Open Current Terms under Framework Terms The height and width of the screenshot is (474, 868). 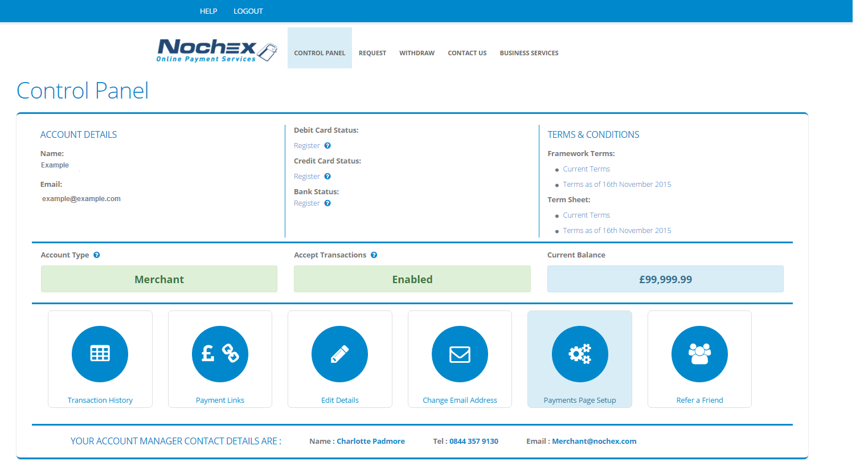(587, 169)
